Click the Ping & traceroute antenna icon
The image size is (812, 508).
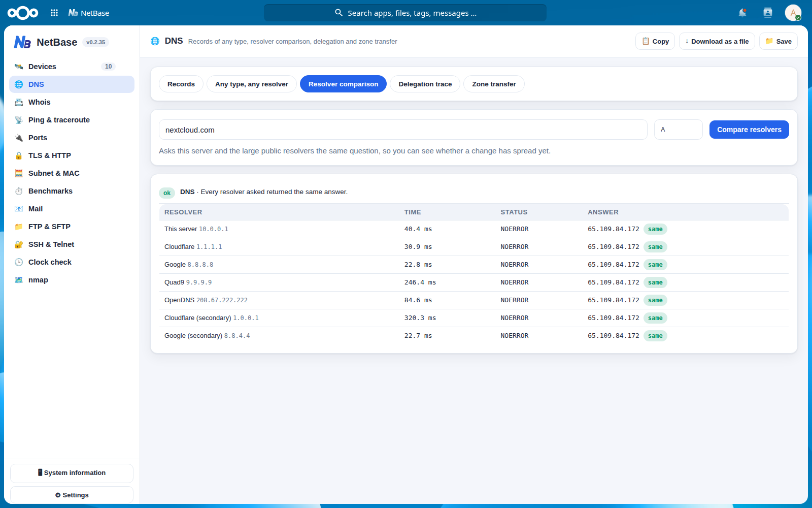pos(19,120)
